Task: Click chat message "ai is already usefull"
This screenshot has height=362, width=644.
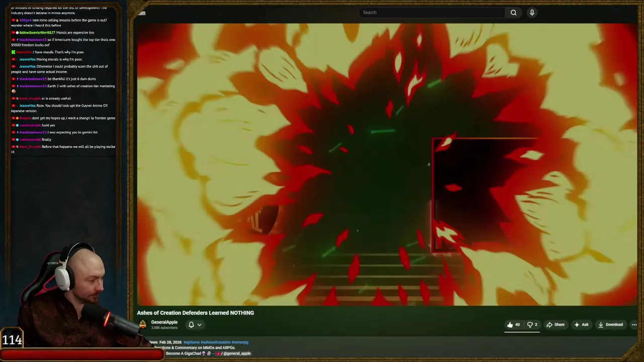Action: pos(56,99)
